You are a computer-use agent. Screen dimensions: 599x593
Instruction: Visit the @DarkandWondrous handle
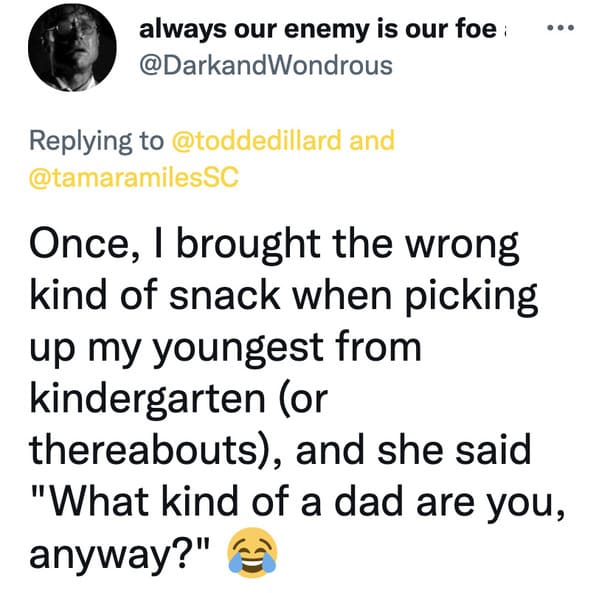[266, 65]
